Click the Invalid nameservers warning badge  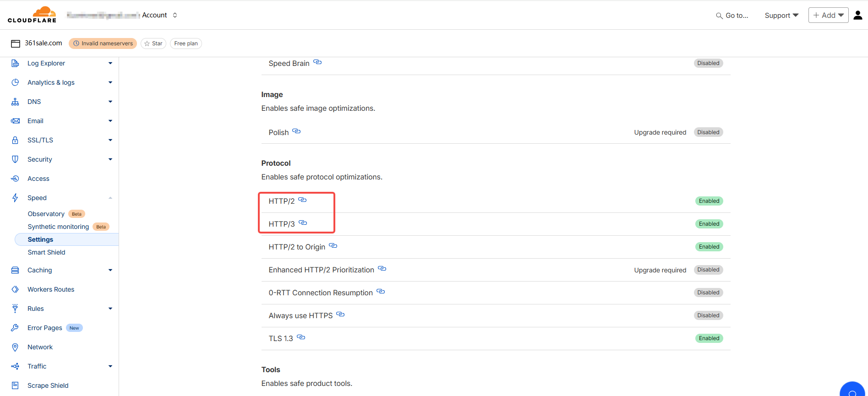point(103,43)
